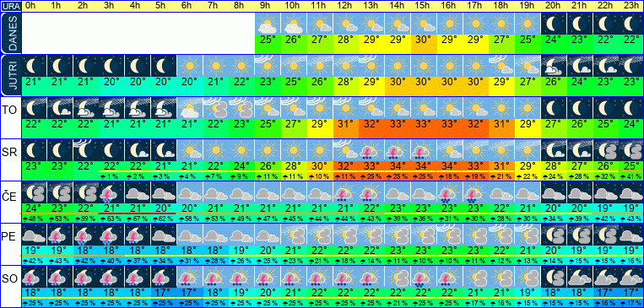Click the PE 0h cloudy night icon
This screenshot has height=308, width=644.
coord(34,234)
